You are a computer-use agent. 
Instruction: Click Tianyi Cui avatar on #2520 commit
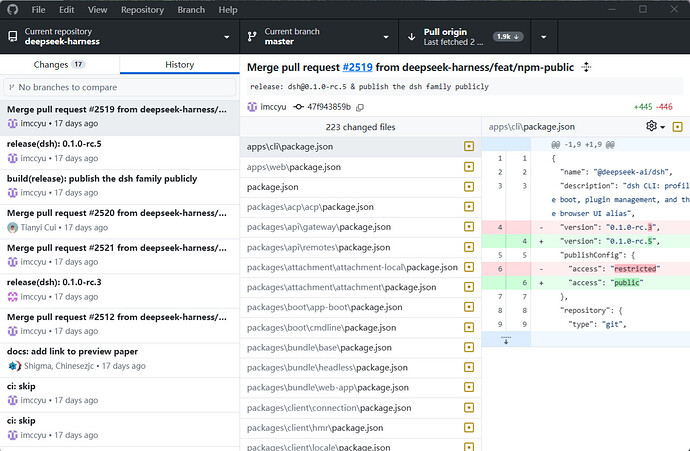point(12,227)
